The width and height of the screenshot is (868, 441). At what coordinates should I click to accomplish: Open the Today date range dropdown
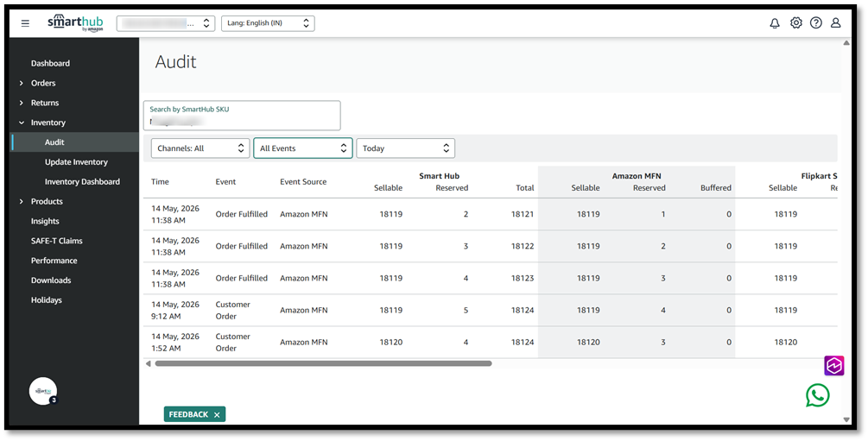[406, 148]
